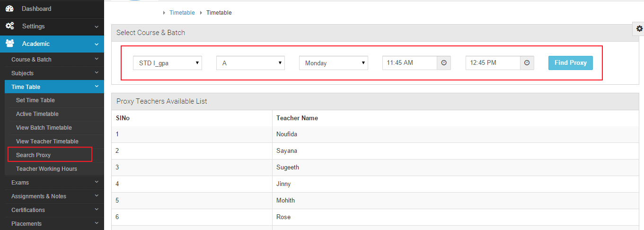The width and height of the screenshot is (644, 230).
Task: Follow the Timetable breadcrumb link
Action: (182, 13)
